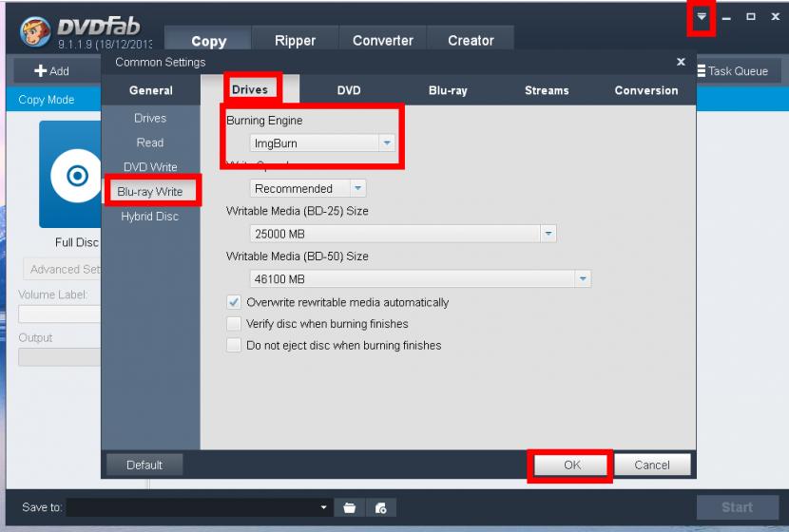Click the Default button

144,465
